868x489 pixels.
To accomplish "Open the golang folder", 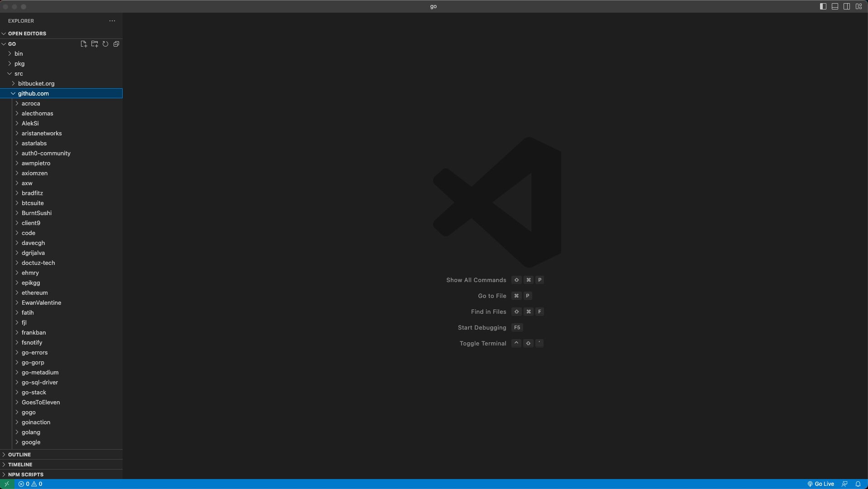I will coord(61,432).
